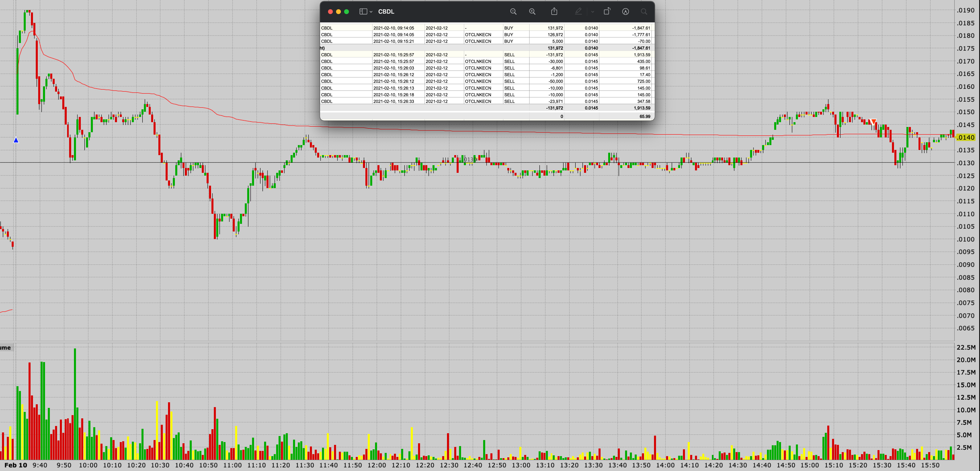Toggle the sidebar view icon
The image size is (980, 471).
(363, 11)
